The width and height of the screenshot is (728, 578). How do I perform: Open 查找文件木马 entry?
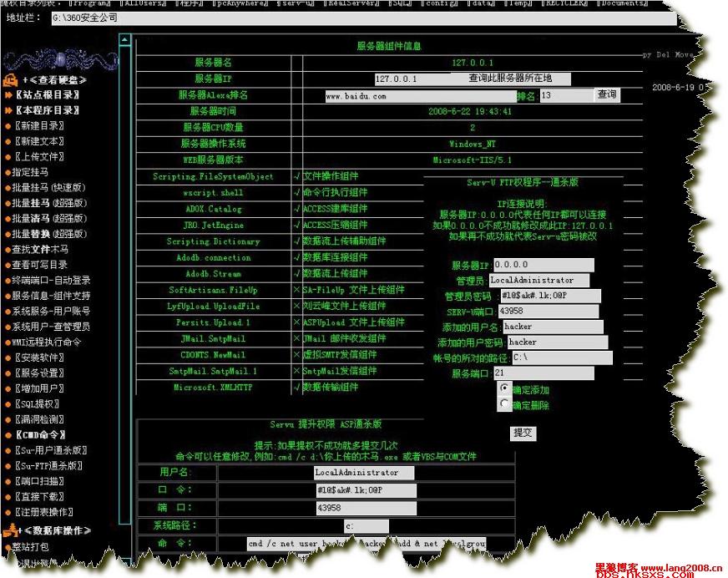40,249
